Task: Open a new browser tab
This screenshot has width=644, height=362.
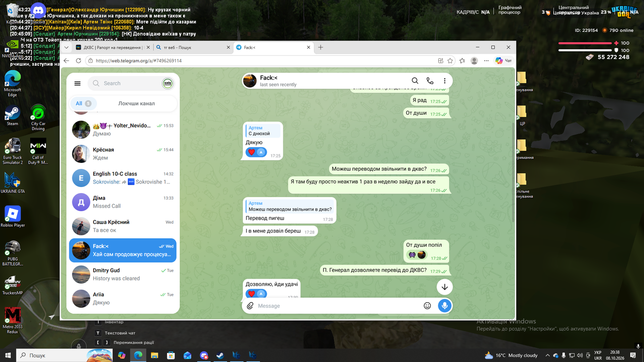Action: click(x=320, y=47)
